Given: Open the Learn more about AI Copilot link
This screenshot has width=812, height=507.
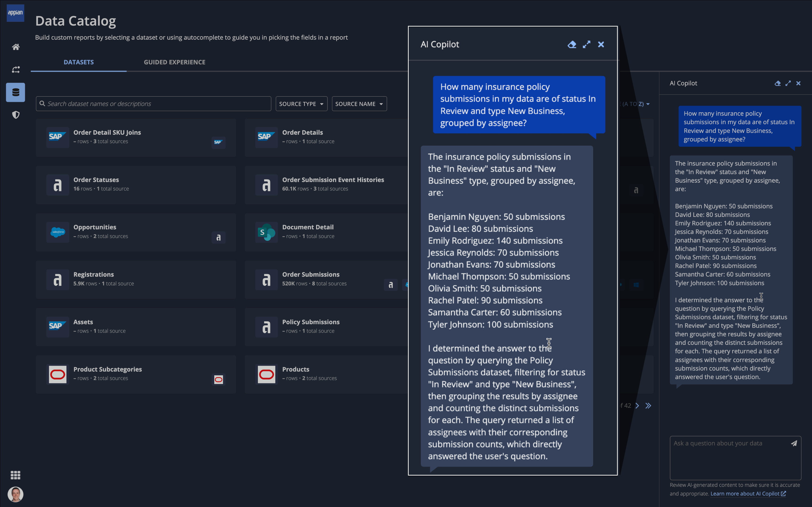Looking at the screenshot, I should click(747, 493).
